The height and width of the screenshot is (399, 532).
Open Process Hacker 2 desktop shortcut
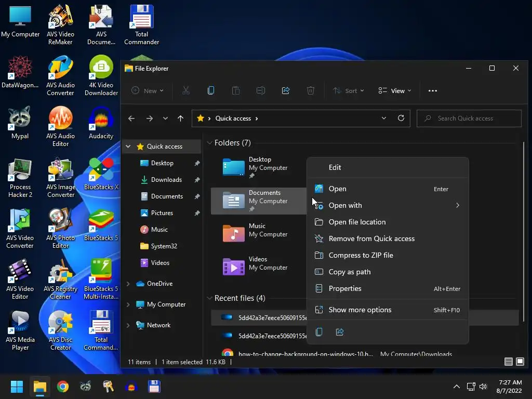pos(20,178)
